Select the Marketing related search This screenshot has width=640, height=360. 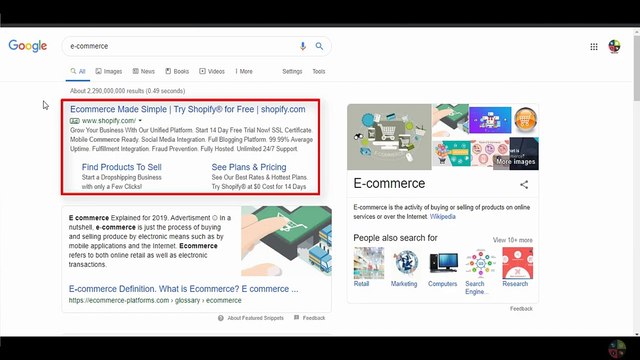(404, 267)
